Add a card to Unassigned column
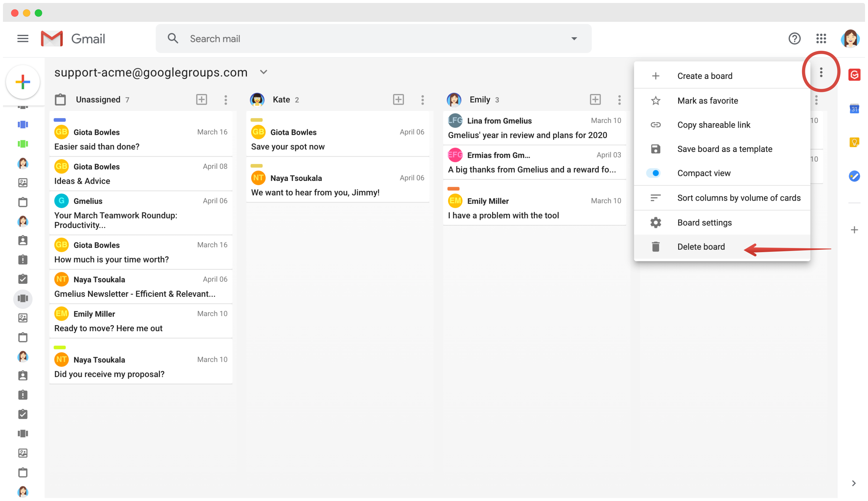This screenshot has width=868, height=501. coord(201,99)
